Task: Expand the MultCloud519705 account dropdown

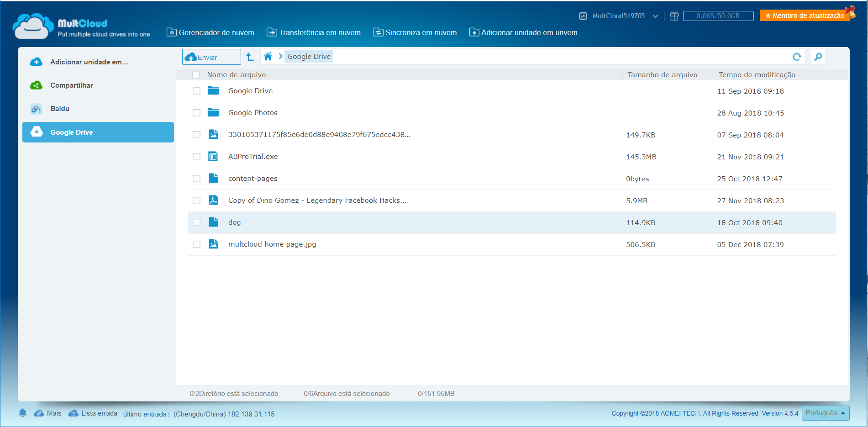Action: click(x=655, y=16)
